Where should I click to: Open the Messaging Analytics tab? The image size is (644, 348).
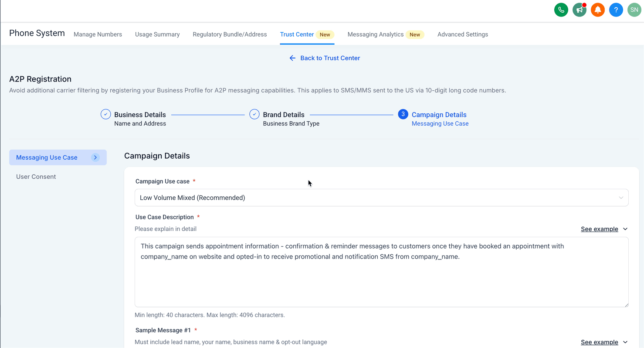(x=376, y=34)
